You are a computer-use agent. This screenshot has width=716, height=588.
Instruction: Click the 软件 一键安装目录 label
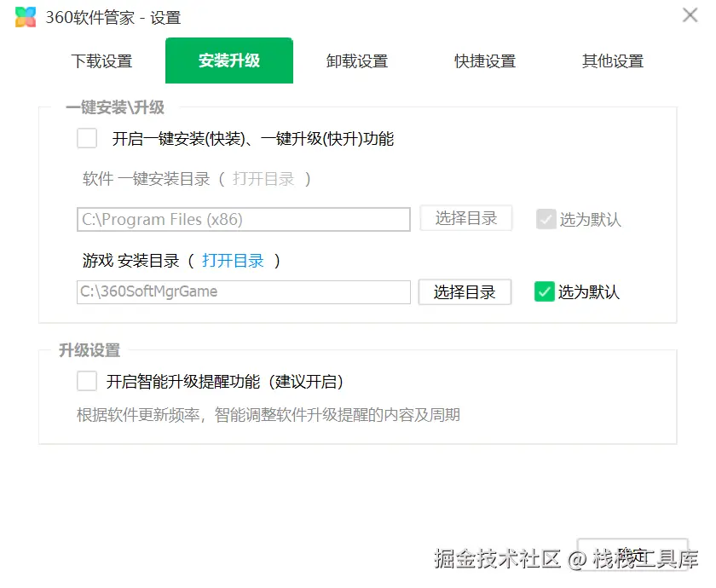click(x=146, y=179)
